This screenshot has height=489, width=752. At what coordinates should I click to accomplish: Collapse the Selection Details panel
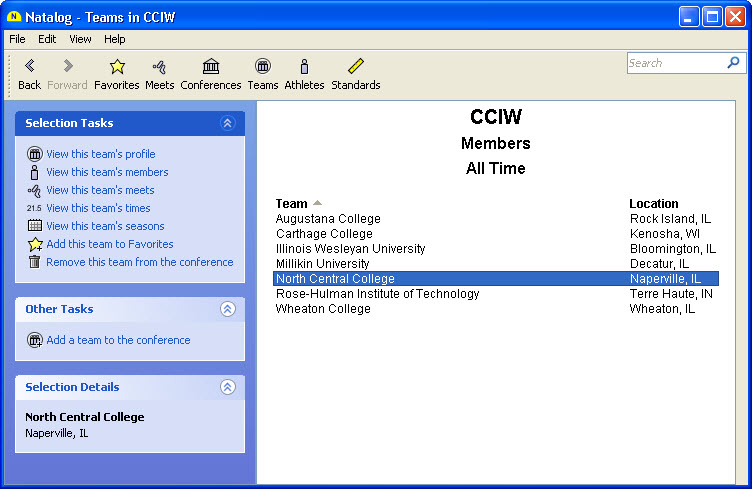click(x=227, y=387)
